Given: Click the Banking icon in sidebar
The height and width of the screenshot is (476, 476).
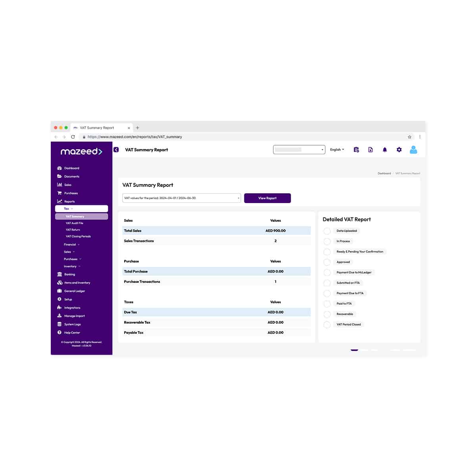Looking at the screenshot, I should 59,274.
